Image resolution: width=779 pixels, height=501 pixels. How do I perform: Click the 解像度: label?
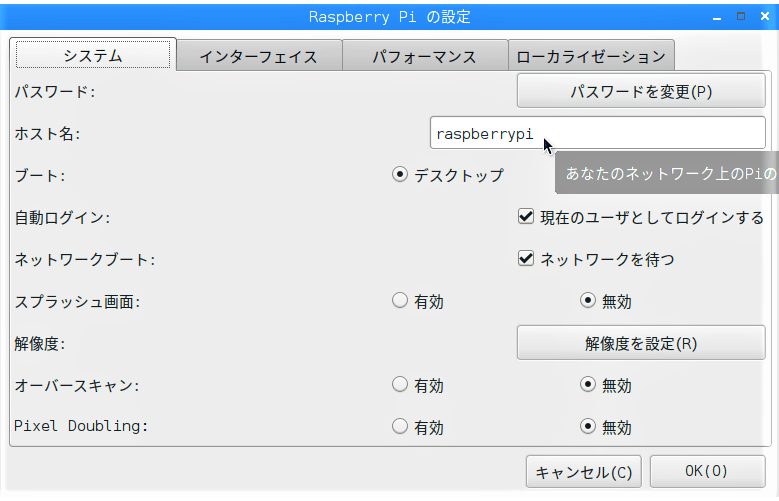pos(40,343)
